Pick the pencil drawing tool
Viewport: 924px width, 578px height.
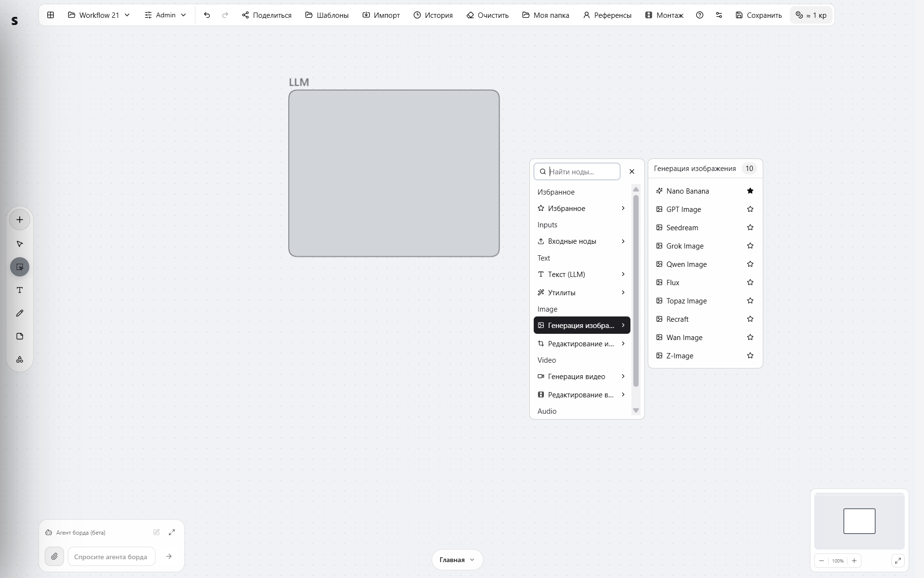(20, 313)
